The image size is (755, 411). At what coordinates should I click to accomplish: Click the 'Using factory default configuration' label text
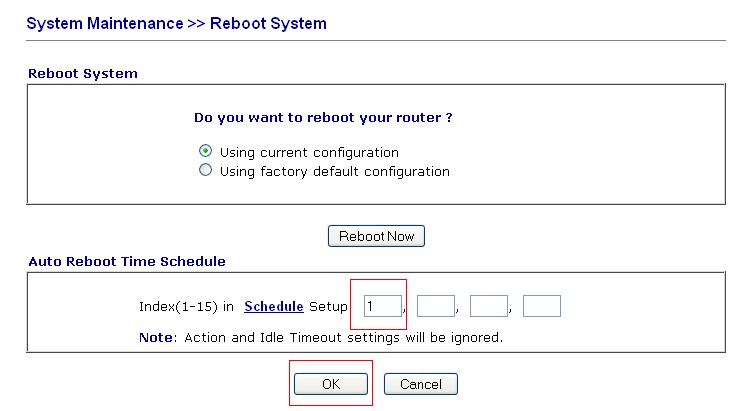point(334,172)
